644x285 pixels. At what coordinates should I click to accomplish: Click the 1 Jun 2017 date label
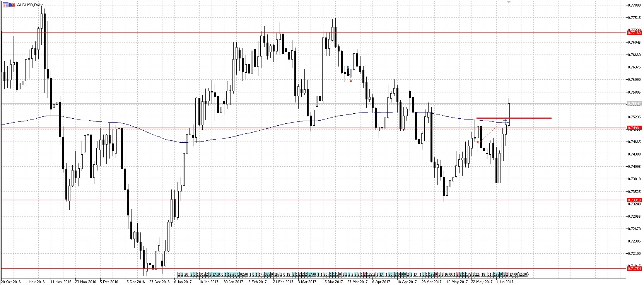tap(505, 282)
